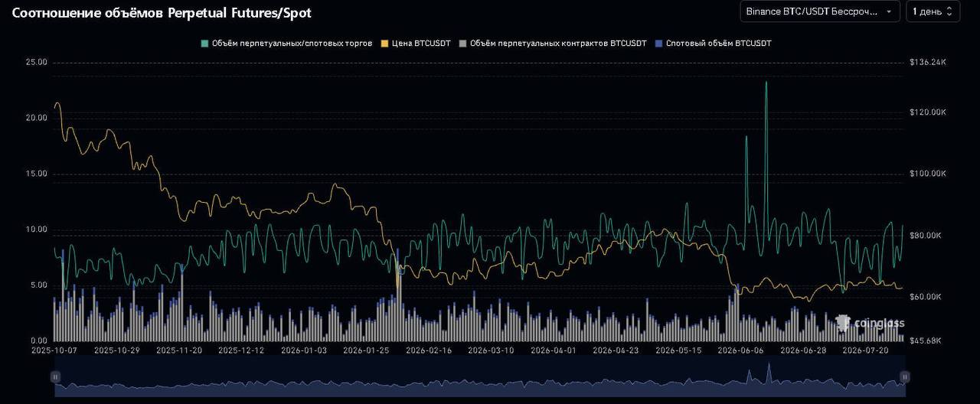Screen dimensions: 980x404
Task: Click the left range slider handle
Action: 55,376
